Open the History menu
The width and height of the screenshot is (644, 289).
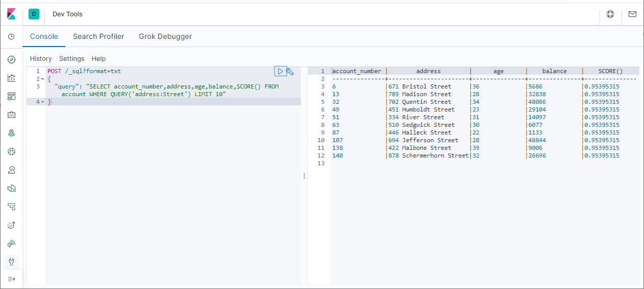click(x=41, y=59)
